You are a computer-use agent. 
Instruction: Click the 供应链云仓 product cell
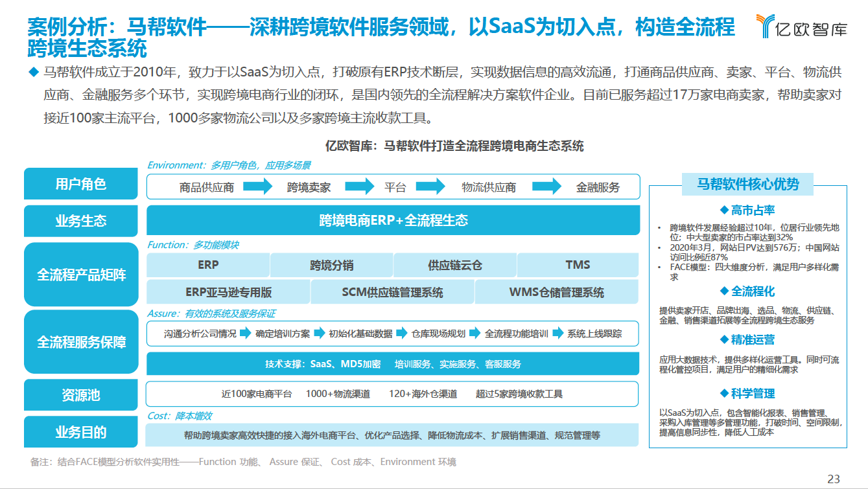pyautogui.click(x=455, y=265)
